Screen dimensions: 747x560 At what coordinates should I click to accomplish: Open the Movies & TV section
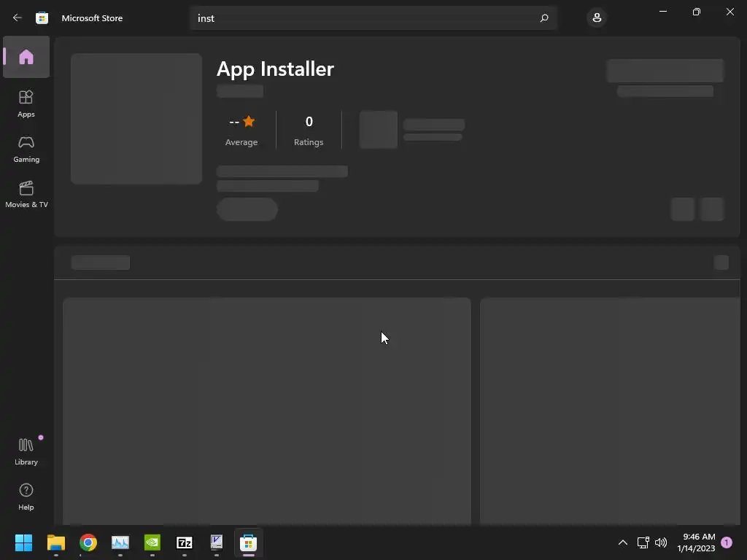(x=26, y=194)
